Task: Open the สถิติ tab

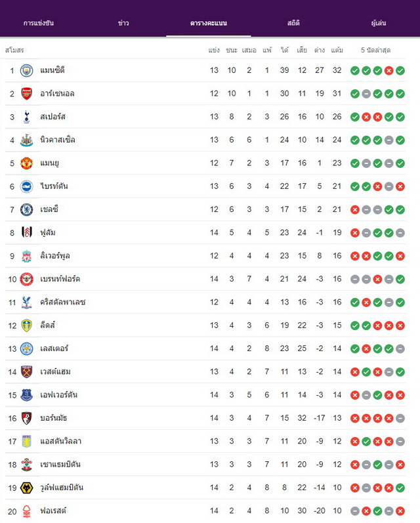Action: pos(293,23)
